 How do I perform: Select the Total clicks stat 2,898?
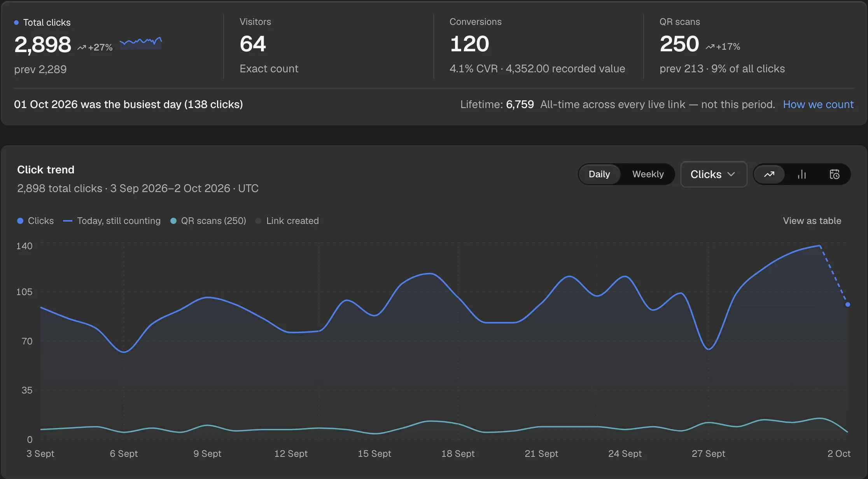43,44
